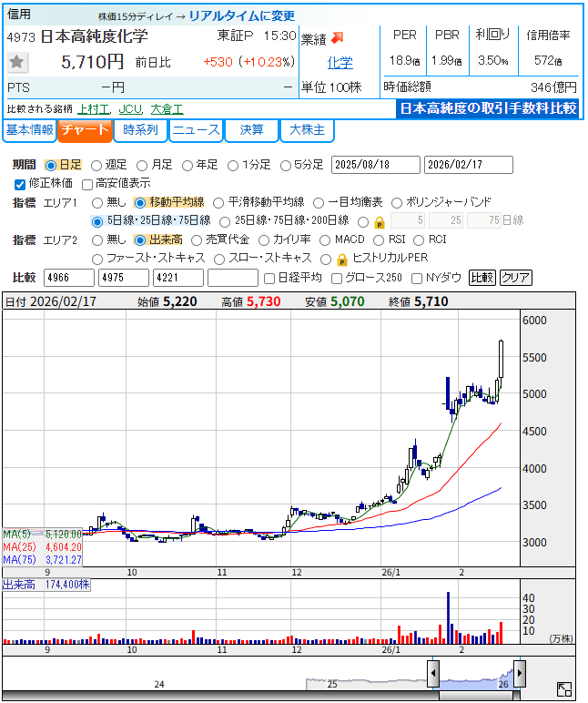This screenshot has height=703, width=588.
Task: Select 移動平均線 indicator
Action: [x=140, y=203]
